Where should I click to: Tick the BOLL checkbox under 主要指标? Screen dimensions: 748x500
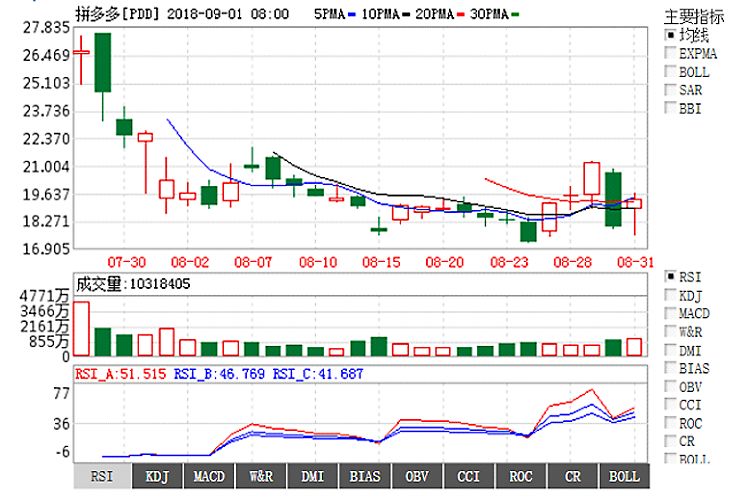tap(671, 72)
